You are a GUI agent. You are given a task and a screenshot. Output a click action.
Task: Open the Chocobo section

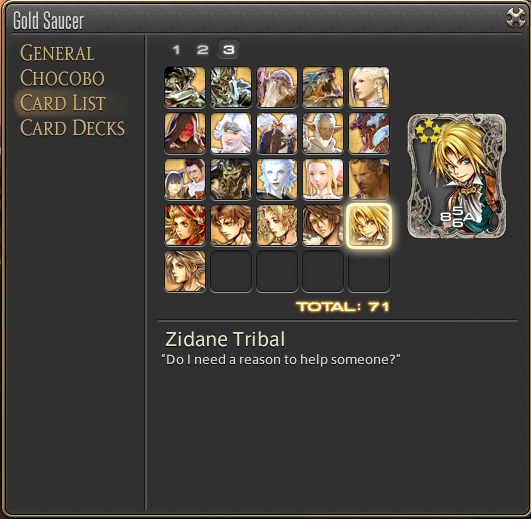tap(62, 78)
